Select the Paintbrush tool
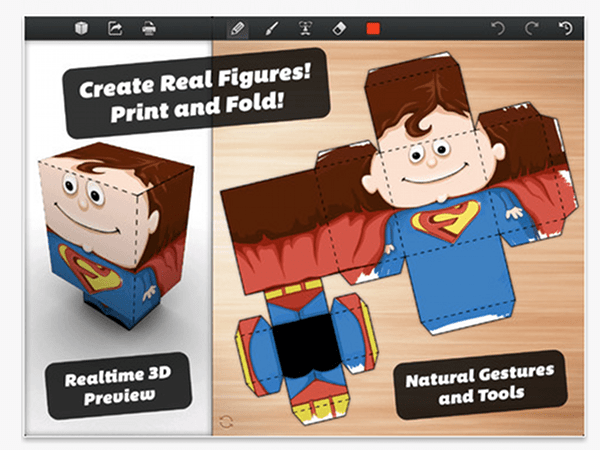The height and width of the screenshot is (450, 600). point(272,29)
